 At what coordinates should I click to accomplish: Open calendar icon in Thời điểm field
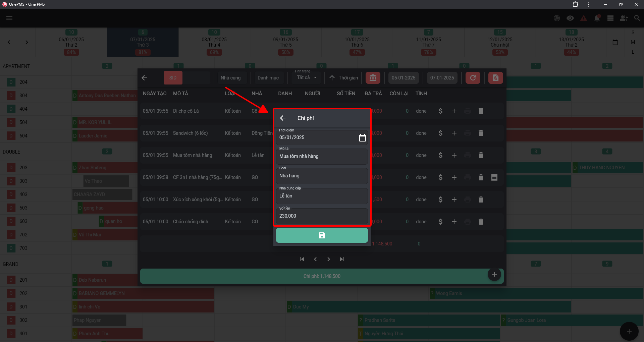pos(363,138)
